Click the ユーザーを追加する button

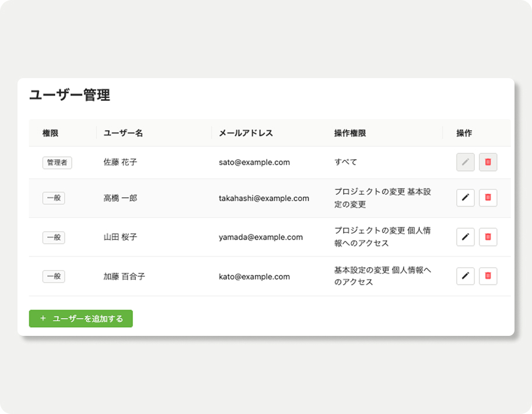click(81, 319)
